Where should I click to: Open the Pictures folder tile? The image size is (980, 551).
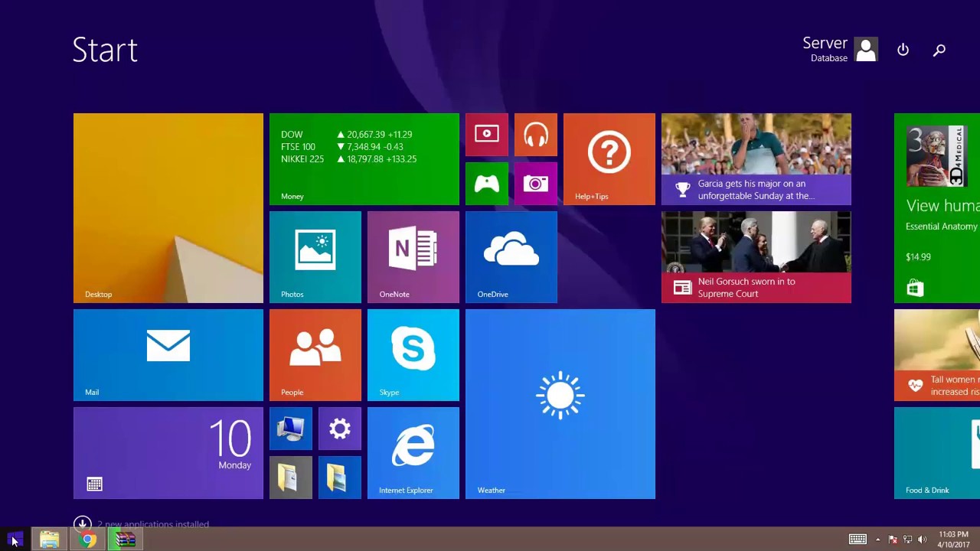coord(340,478)
